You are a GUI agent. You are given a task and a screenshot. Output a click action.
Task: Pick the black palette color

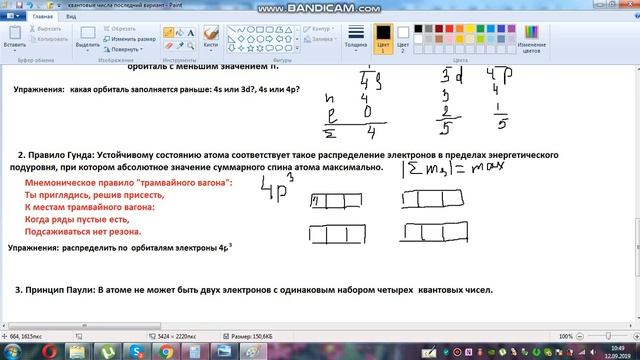coord(418,29)
